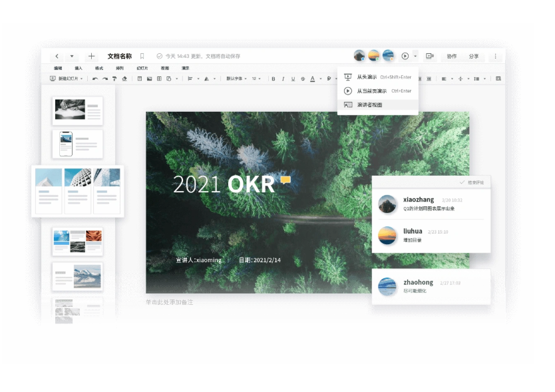
Task: Select the format painter tool
Action: tap(114, 79)
